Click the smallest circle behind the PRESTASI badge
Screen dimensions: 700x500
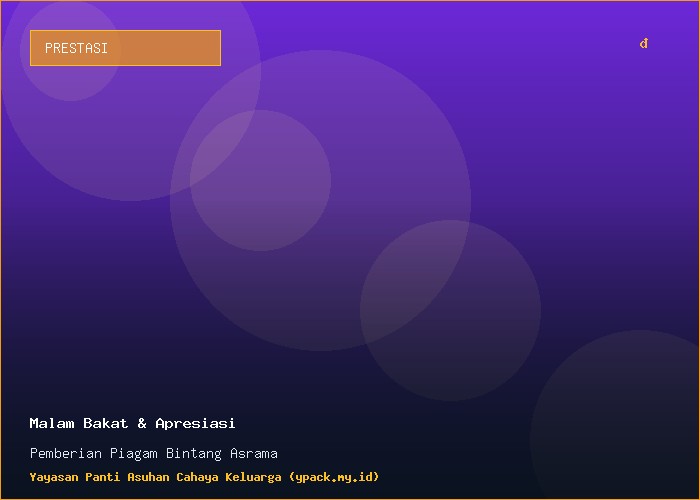tap(71, 50)
